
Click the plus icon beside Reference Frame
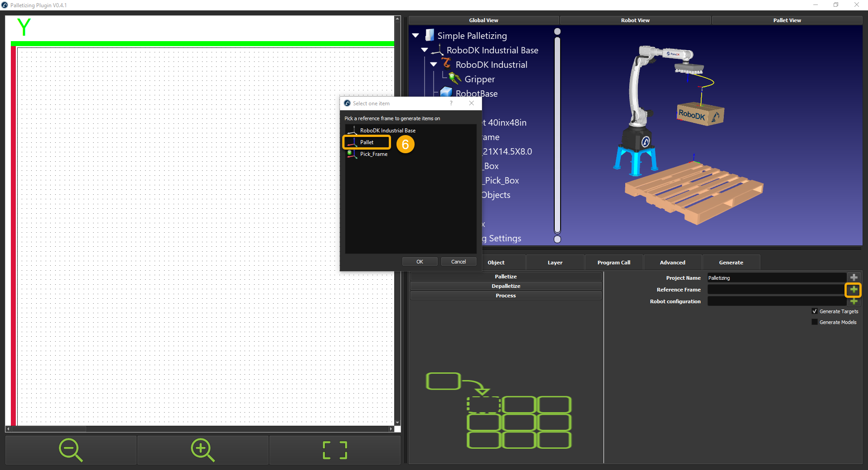[853, 290]
